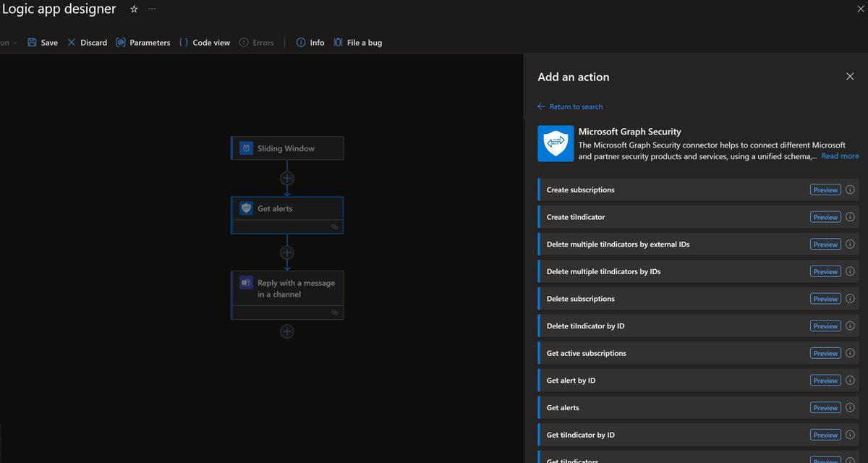
Task: Click the Teams icon on the Reply node
Action: tap(246, 283)
